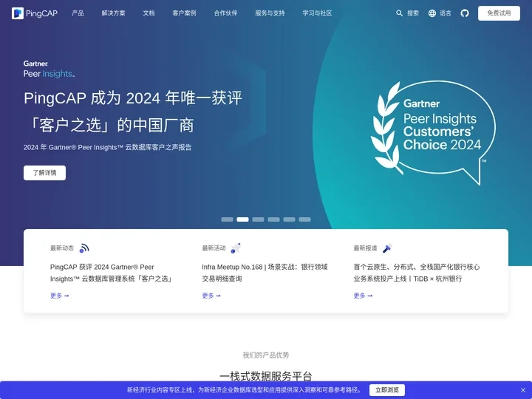Click the PingCAP logo
The width and height of the screenshot is (532, 399).
pos(35,13)
